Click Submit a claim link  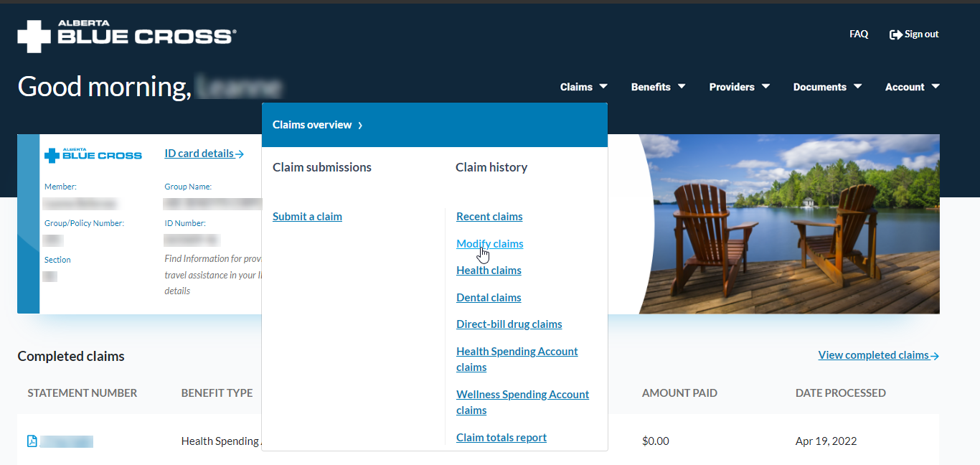(307, 216)
